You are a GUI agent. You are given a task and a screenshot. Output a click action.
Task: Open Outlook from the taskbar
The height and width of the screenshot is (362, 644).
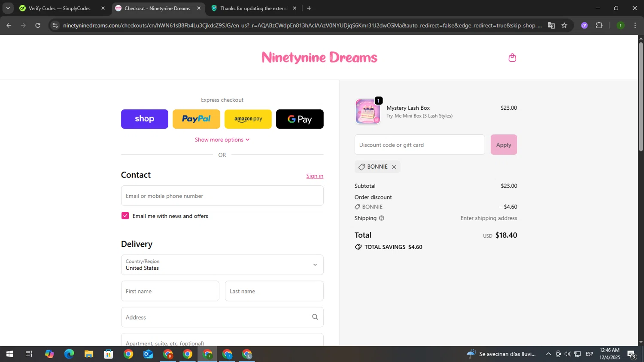(148, 354)
